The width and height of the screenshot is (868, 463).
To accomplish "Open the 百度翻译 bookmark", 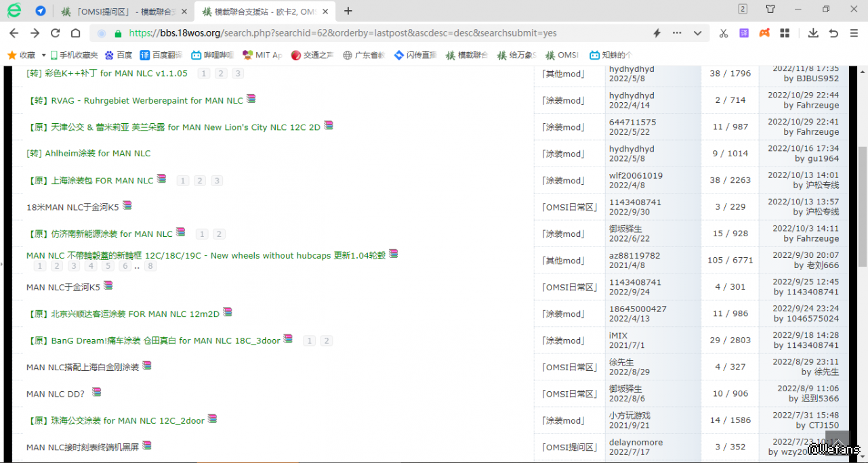I will (161, 56).
